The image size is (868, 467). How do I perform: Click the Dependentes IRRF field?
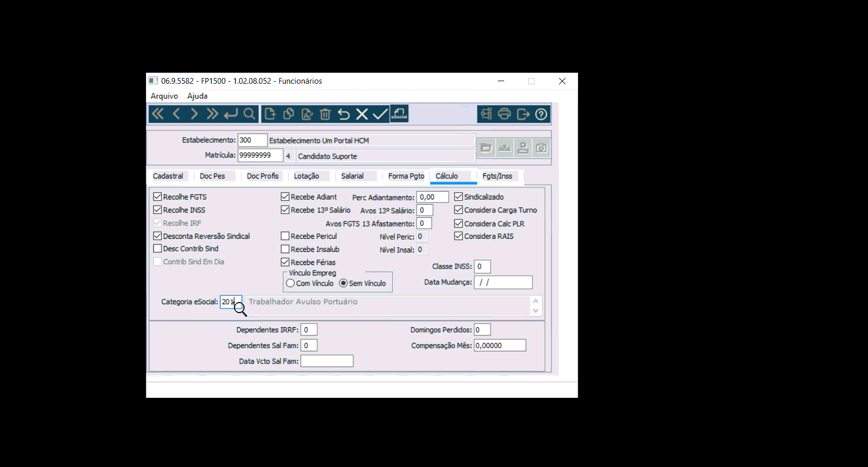click(x=309, y=330)
